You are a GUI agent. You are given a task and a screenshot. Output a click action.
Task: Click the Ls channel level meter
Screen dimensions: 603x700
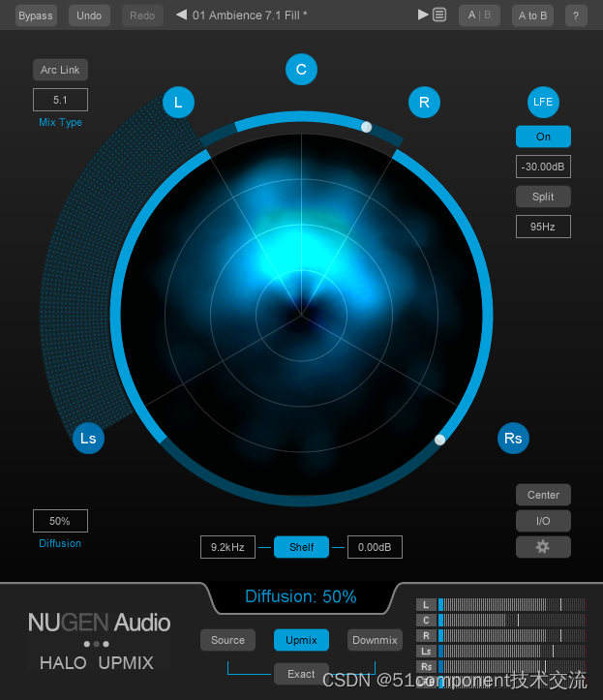coord(511,652)
